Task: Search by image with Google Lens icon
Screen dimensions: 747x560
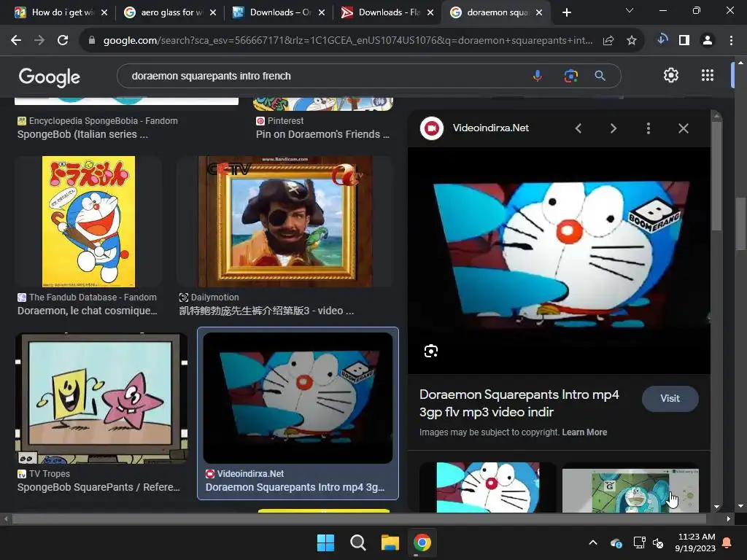Action: tap(570, 76)
